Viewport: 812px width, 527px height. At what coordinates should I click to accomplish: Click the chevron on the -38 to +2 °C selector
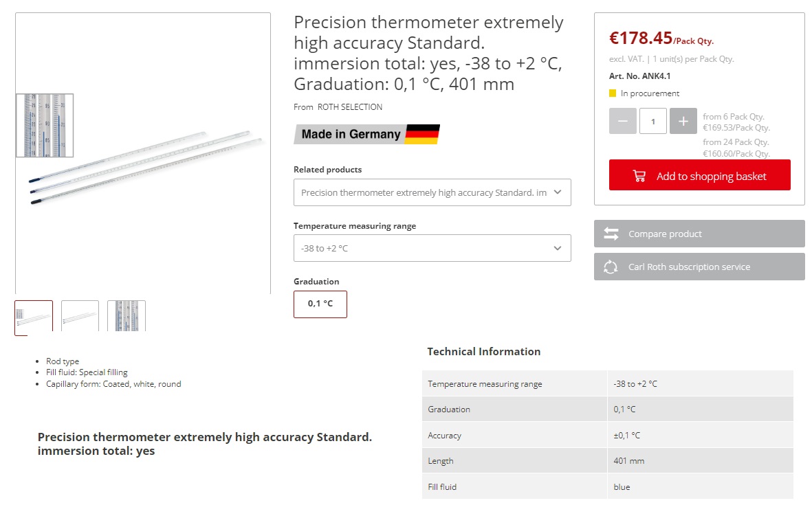558,248
